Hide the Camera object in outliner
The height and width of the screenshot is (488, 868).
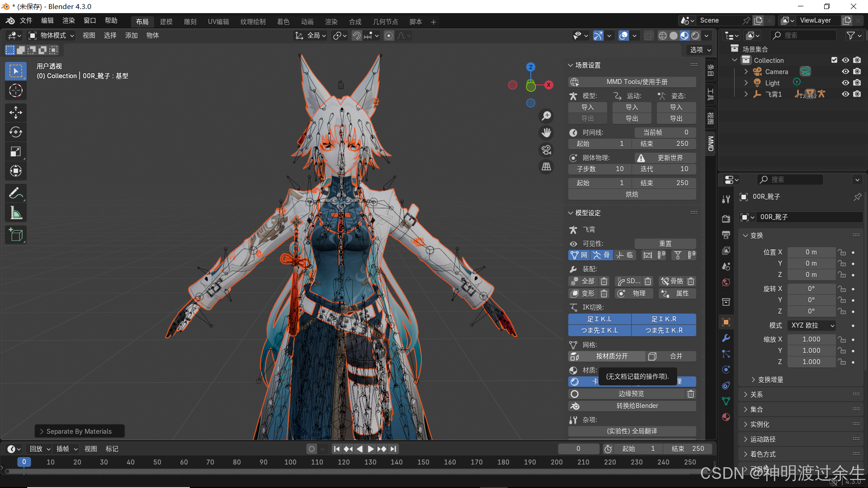point(845,71)
